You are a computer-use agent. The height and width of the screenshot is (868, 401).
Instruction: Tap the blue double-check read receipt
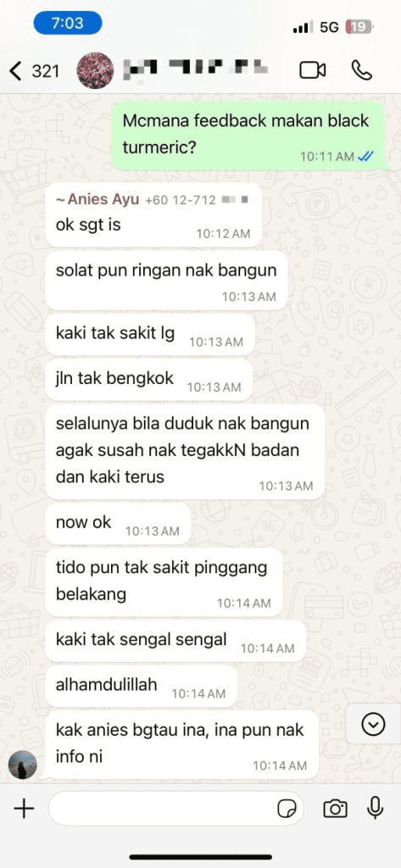point(365,157)
